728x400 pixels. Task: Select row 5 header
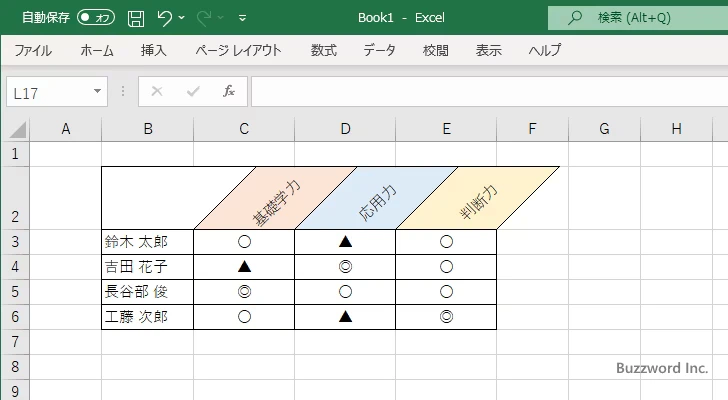pos(15,292)
